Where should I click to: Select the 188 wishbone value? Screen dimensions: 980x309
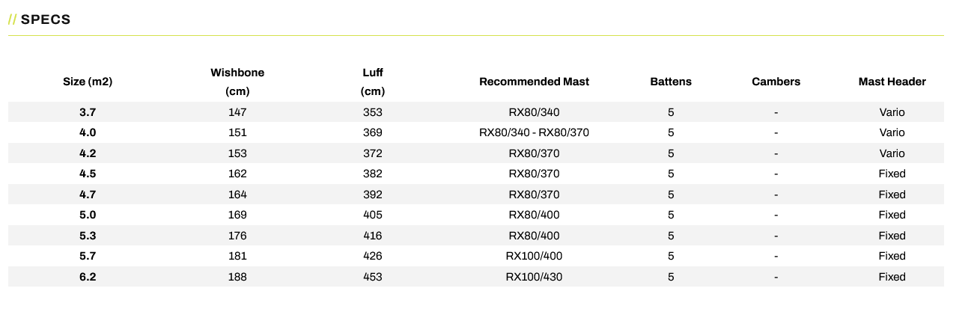pyautogui.click(x=237, y=277)
